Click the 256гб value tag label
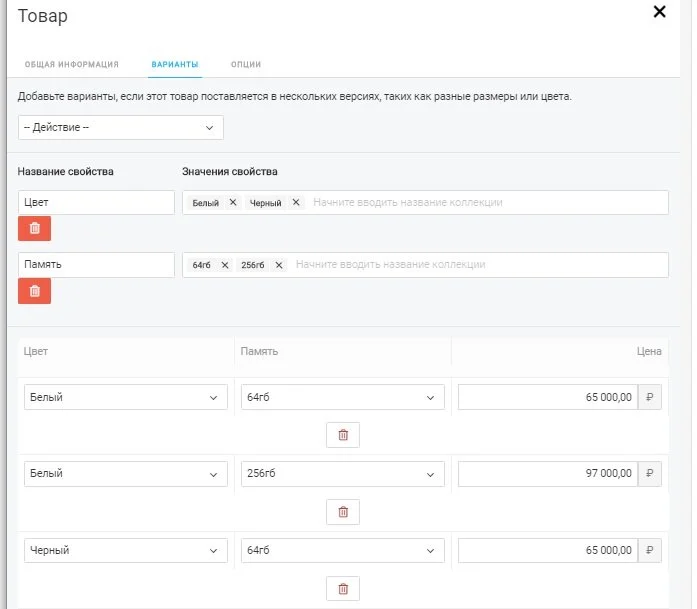Image resolution: width=697 pixels, height=609 pixels. coord(252,265)
